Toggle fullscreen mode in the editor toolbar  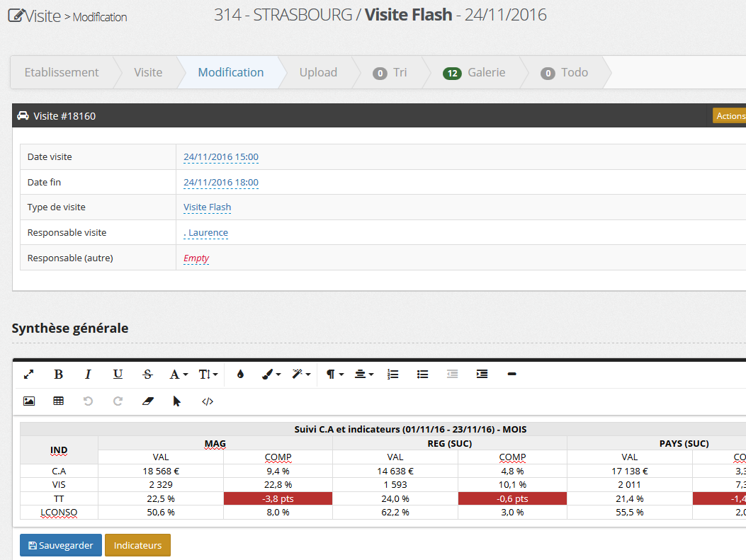click(x=29, y=375)
